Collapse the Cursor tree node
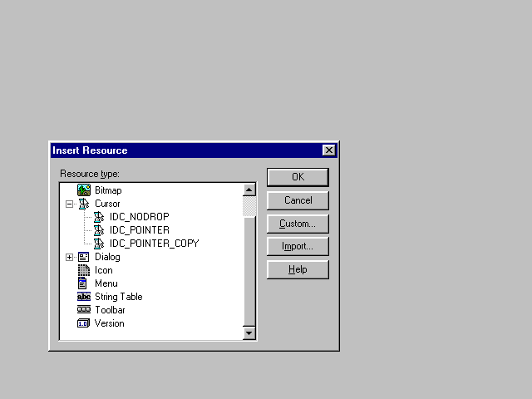532x399 pixels. point(69,204)
